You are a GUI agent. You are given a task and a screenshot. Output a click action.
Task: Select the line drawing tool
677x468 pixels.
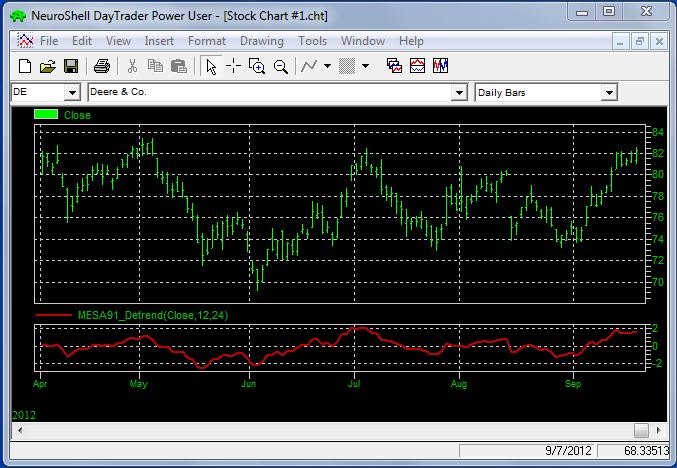pyautogui.click(x=309, y=66)
